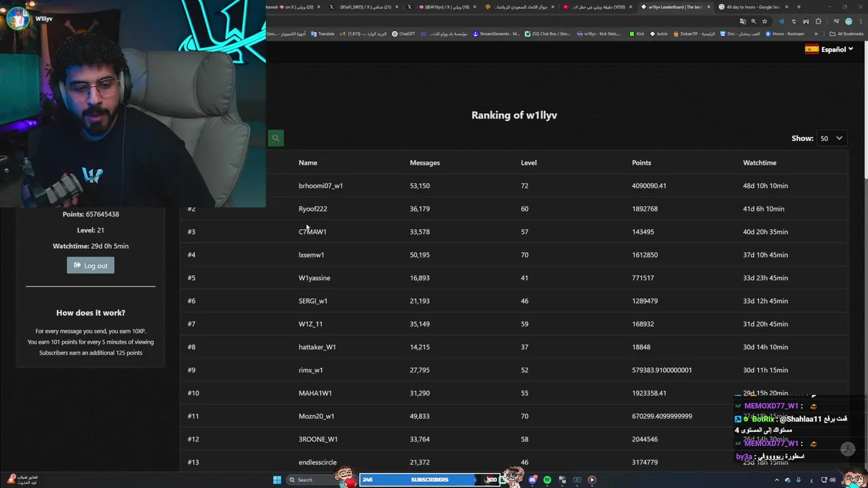Click the Log out button
The image size is (868, 488).
coord(91,265)
